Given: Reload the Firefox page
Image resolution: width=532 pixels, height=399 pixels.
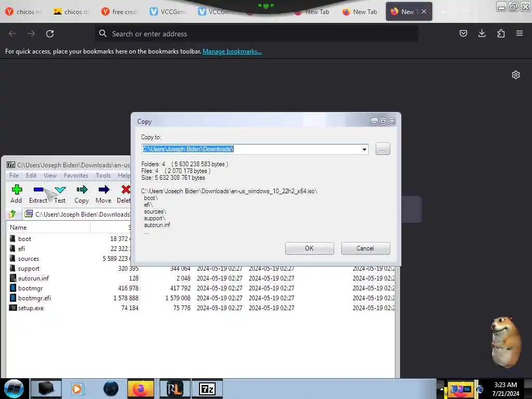Looking at the screenshot, I should coord(50,34).
